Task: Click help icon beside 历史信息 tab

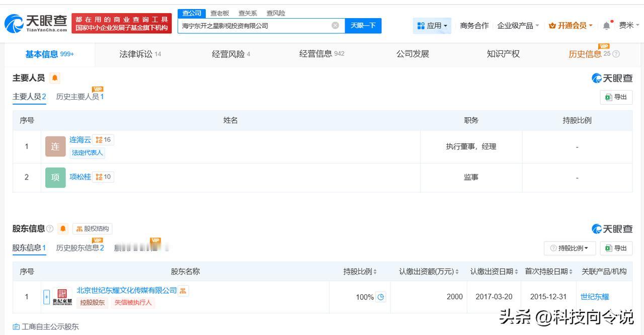Action: click(616, 54)
